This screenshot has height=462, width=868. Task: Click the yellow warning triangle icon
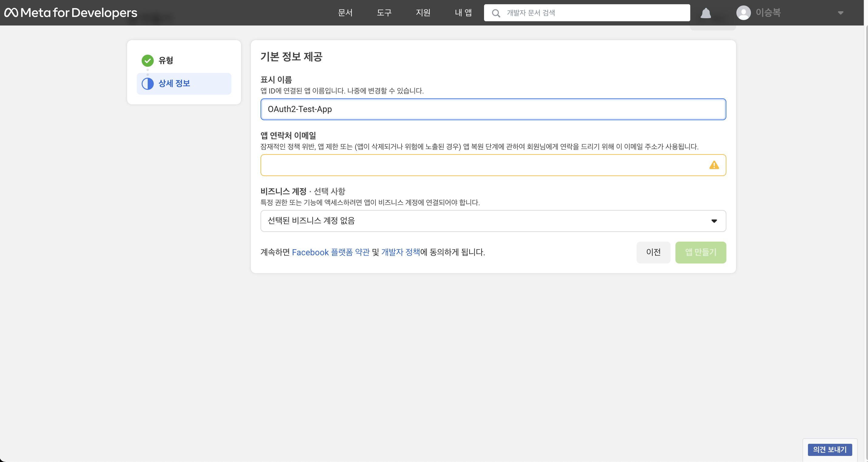pos(714,165)
